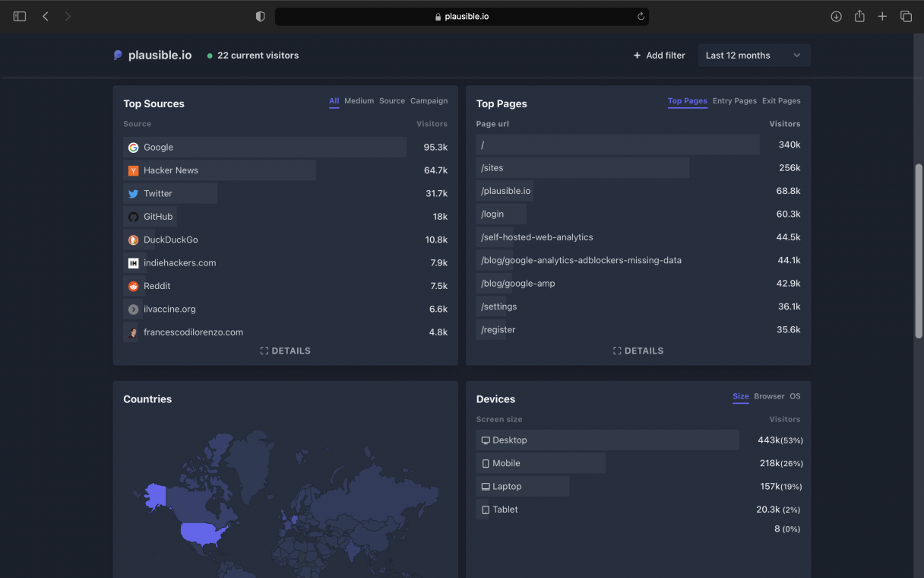Click the Safari address bar
924x578 pixels.
(x=462, y=16)
